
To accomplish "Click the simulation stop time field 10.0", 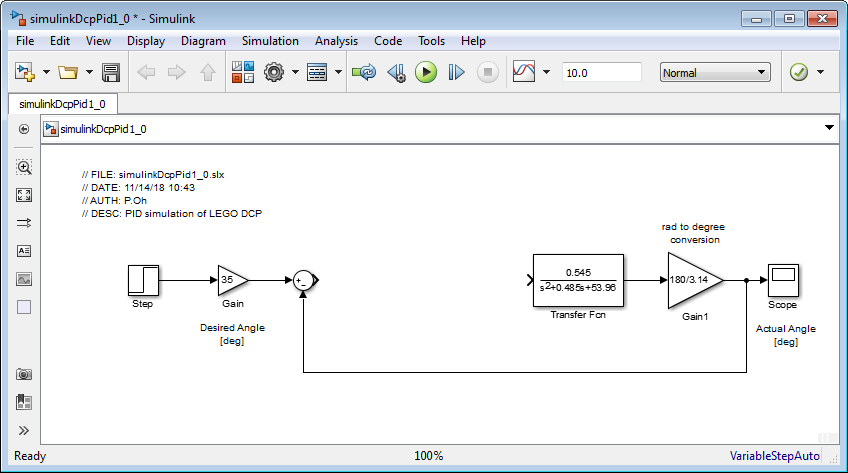I will coord(601,72).
